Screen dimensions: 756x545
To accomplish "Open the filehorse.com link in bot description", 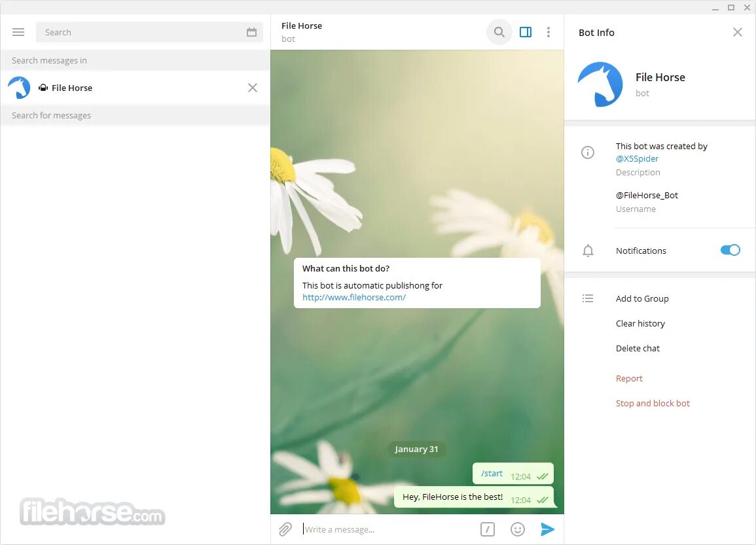I will (x=354, y=297).
